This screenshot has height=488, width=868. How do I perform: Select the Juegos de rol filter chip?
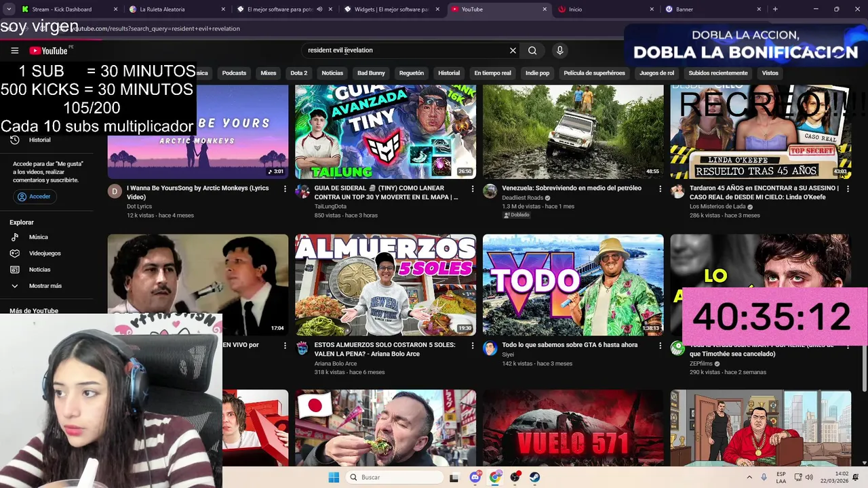click(x=656, y=73)
